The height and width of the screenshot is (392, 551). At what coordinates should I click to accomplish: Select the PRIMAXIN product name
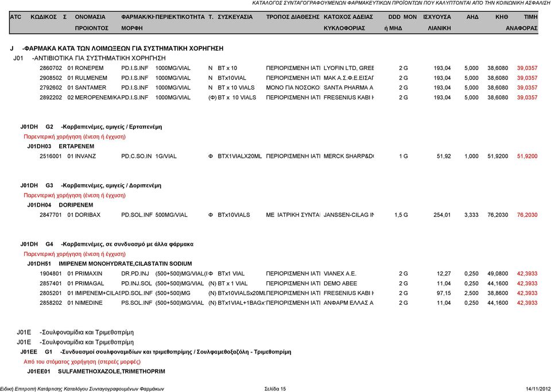[88, 274]
